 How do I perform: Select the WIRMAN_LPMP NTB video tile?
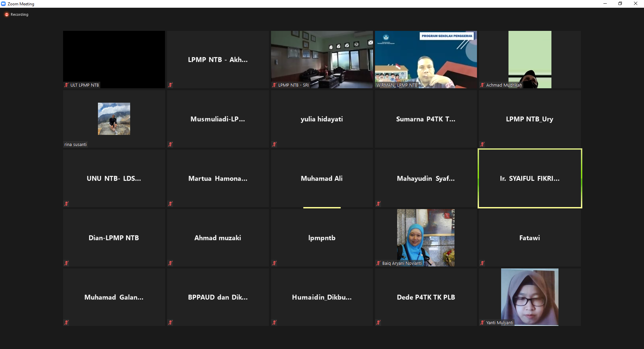pos(426,59)
